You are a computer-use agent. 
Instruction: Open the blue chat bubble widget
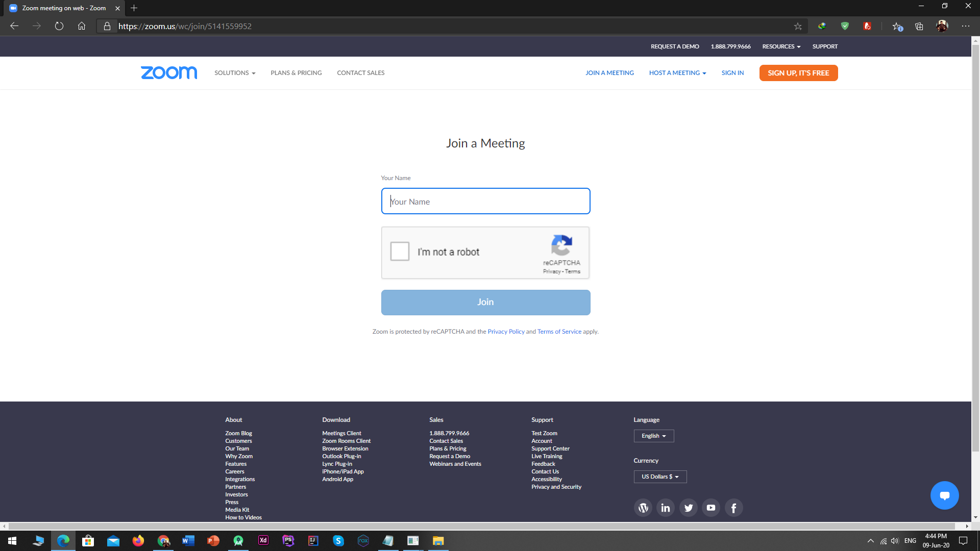pos(945,495)
